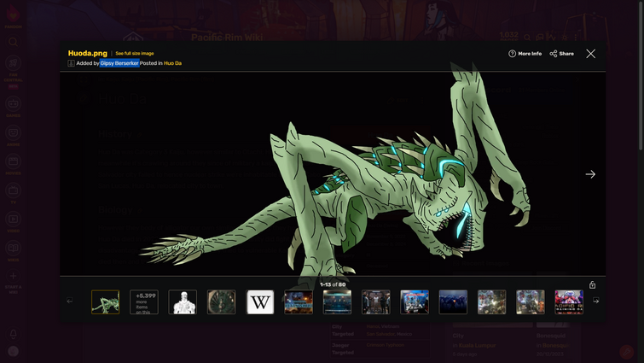Advance thumbnail carousel with right arrow
644x363 pixels.
pyautogui.click(x=596, y=301)
